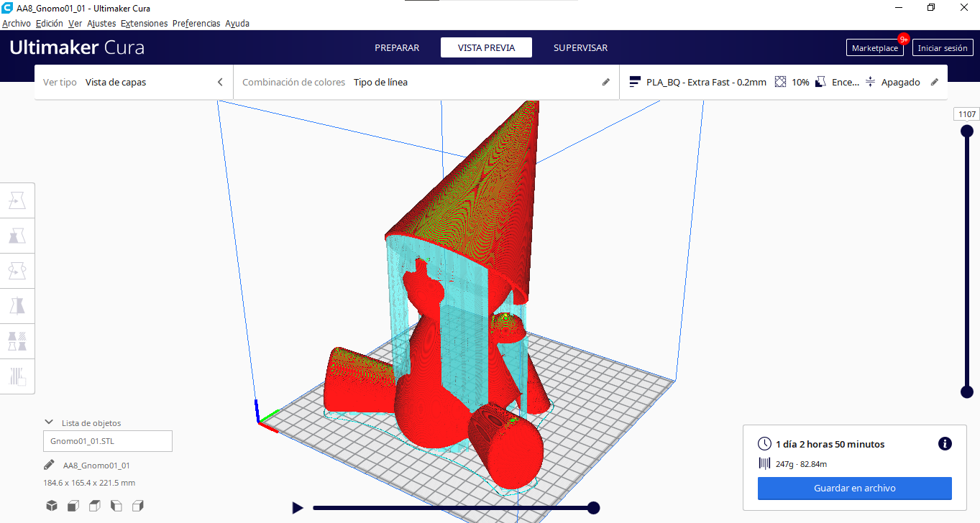Click the upper layer slider handle
This screenshot has width=980, height=523.
point(967,131)
